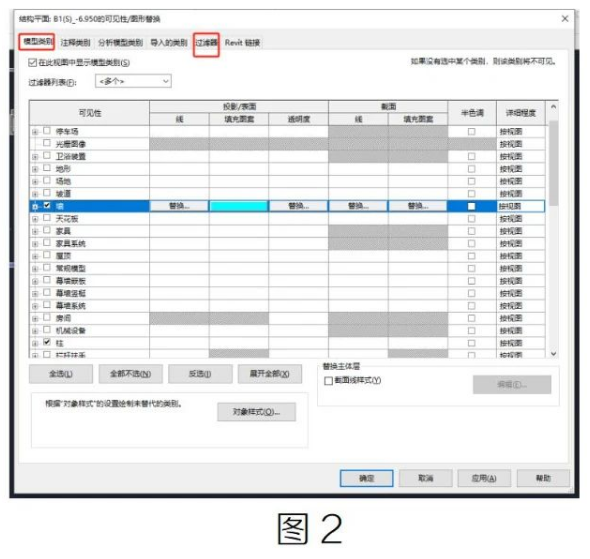This screenshot has height=559, width=590.
Task: Click 替换 for 墙 projection line
Action: tap(179, 206)
